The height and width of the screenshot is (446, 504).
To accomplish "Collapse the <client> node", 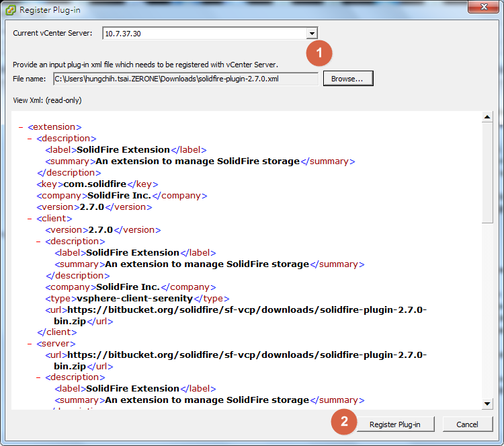I will 30,219.
